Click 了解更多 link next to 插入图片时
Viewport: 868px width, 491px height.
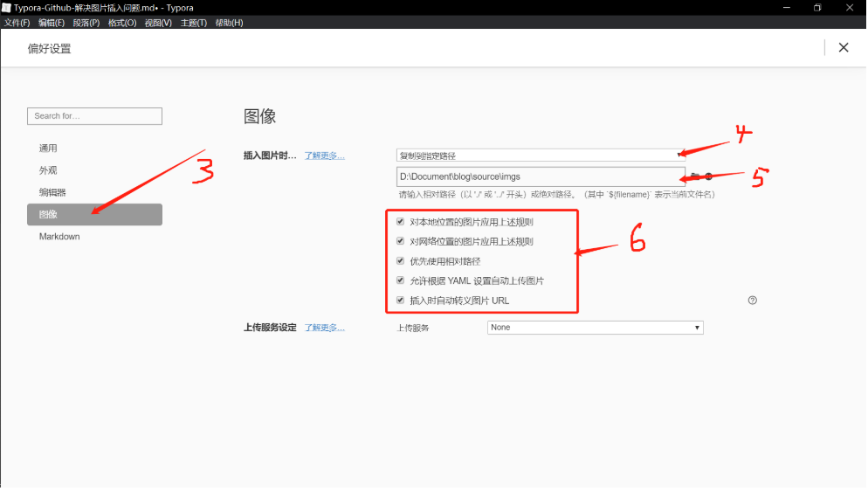[x=324, y=156]
